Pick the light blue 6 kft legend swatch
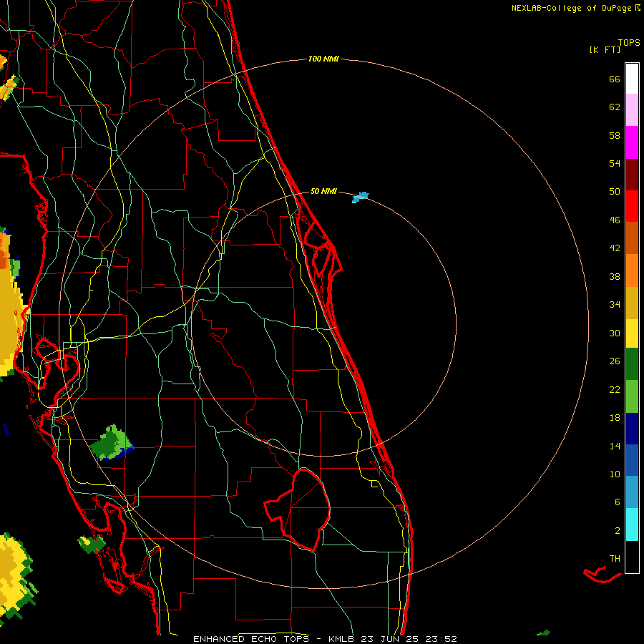This screenshot has width=644, height=644. click(632, 492)
